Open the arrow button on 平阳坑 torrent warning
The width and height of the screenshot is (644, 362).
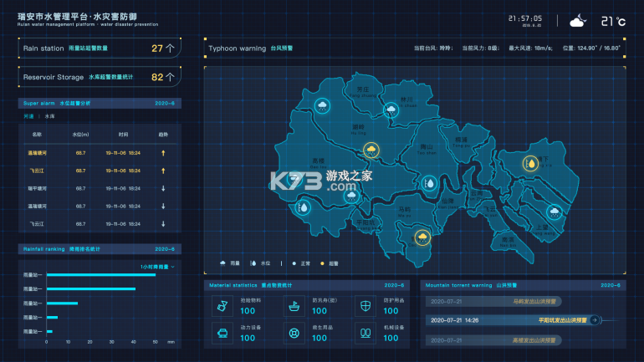(595, 320)
